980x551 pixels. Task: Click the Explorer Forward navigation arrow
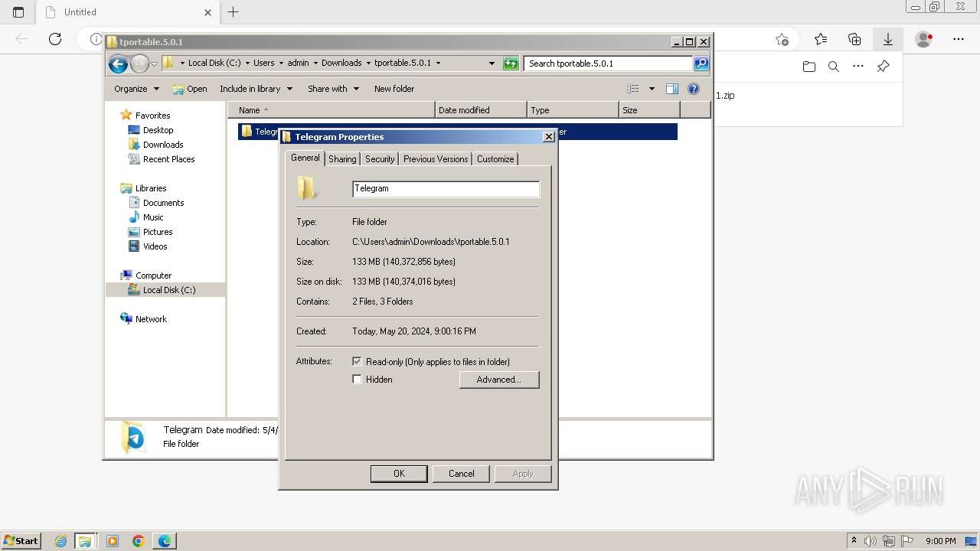click(139, 64)
